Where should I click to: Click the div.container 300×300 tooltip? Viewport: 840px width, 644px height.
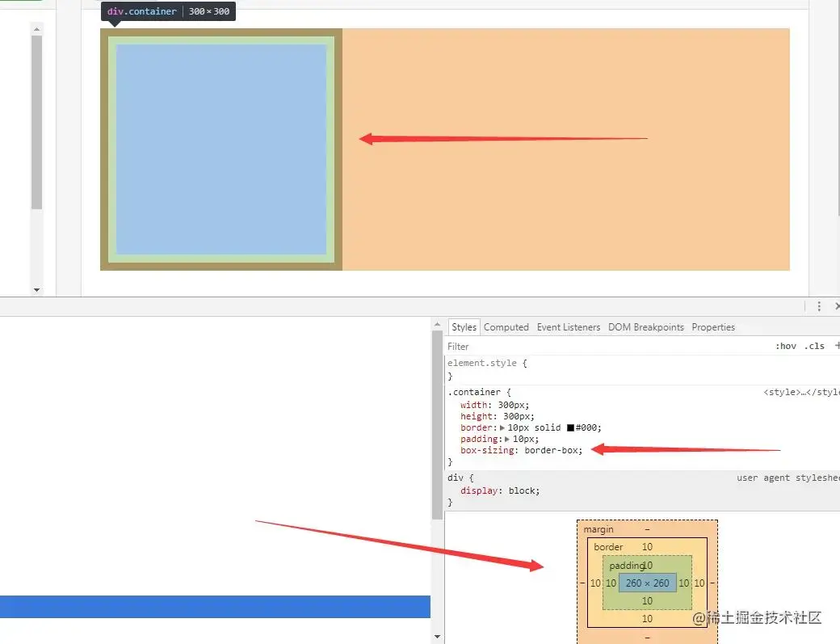pyautogui.click(x=168, y=11)
